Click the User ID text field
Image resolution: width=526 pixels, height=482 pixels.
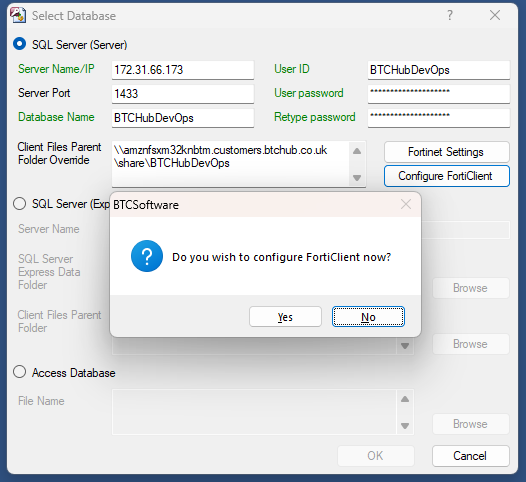click(x=439, y=70)
